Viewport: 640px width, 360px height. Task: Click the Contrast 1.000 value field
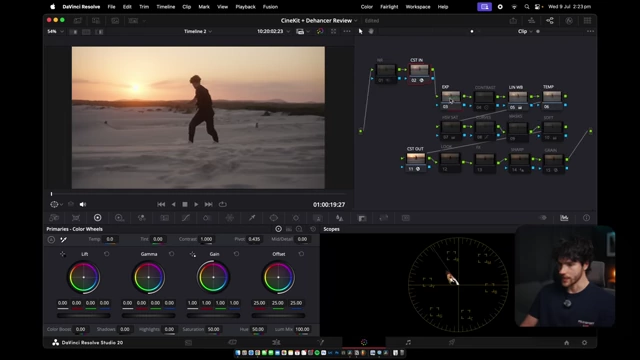[206, 239]
